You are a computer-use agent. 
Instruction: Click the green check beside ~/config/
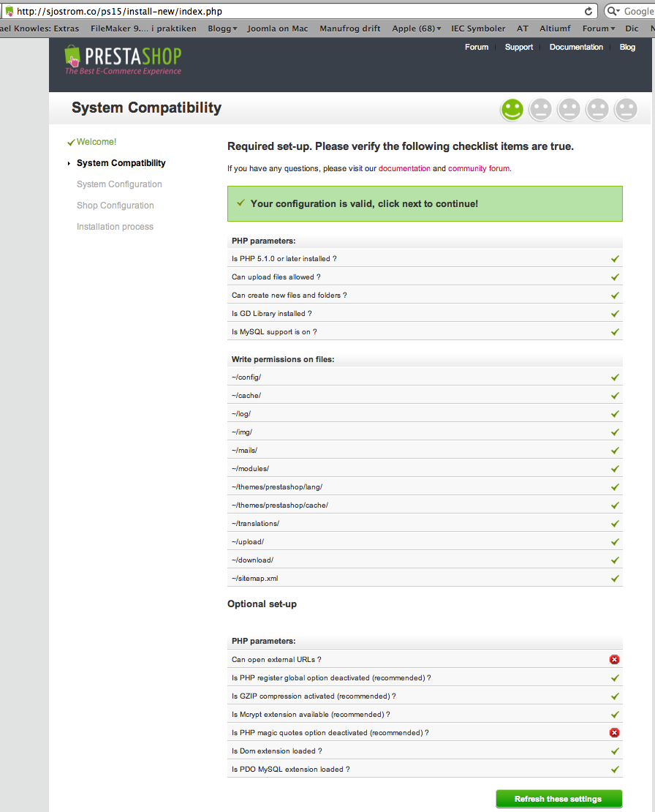click(615, 377)
